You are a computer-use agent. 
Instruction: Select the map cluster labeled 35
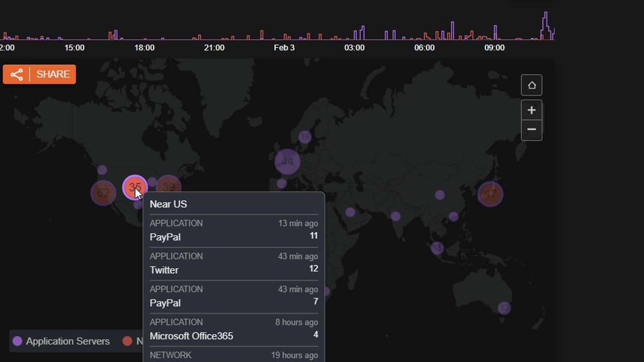135,188
